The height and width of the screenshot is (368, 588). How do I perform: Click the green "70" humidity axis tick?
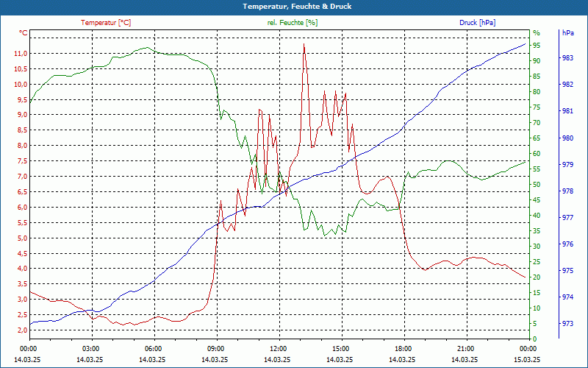537,123
